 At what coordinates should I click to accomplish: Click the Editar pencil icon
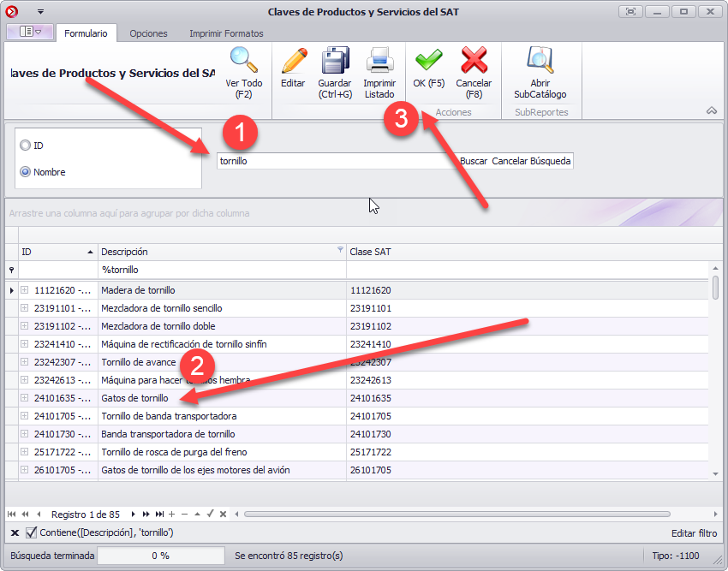click(x=294, y=60)
